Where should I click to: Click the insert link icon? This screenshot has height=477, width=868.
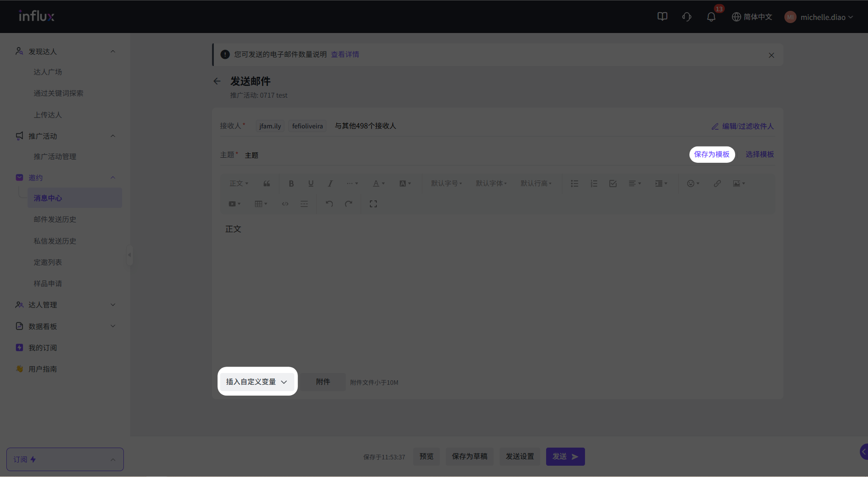coord(717,184)
